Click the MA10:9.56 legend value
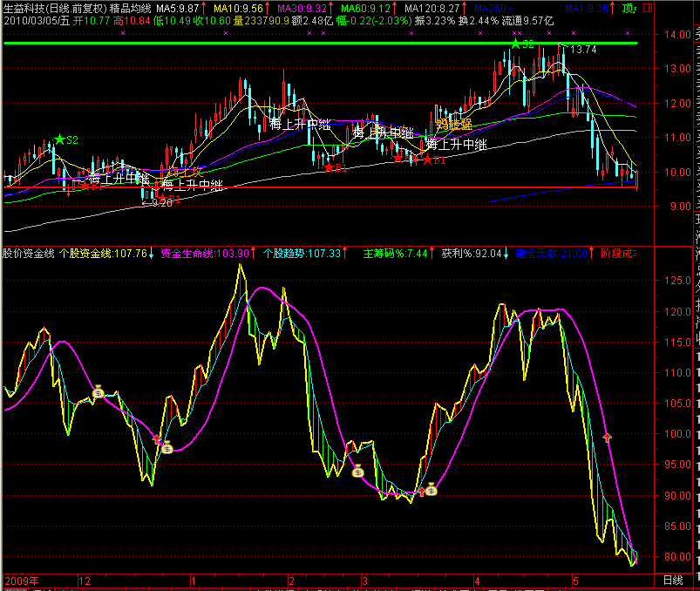 238,9
